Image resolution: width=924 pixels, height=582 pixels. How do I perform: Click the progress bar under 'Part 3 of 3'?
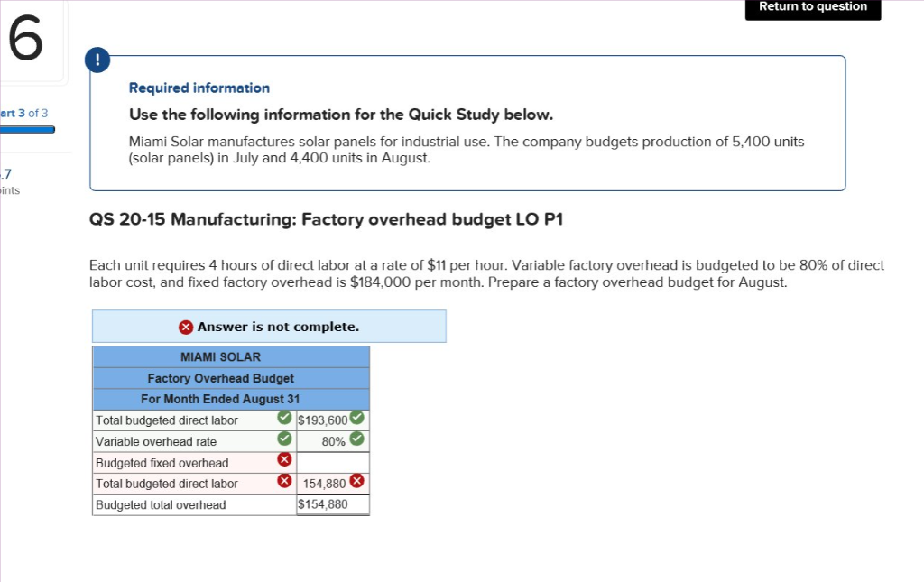click(27, 130)
